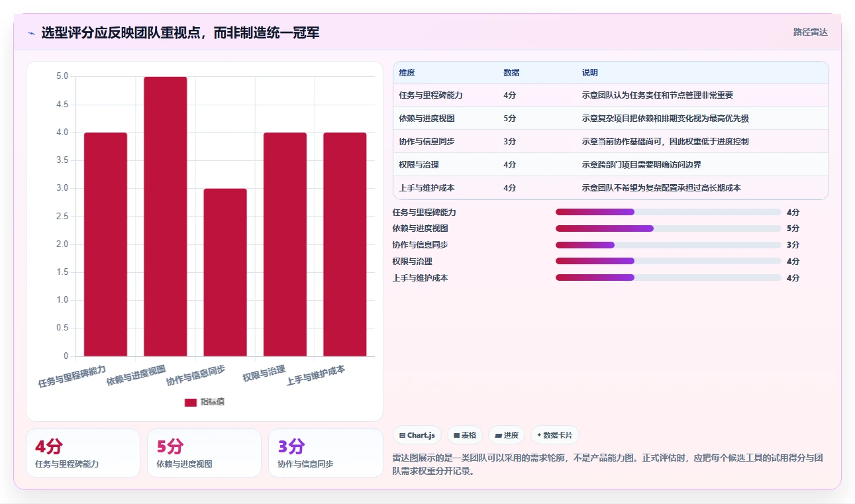This screenshot has width=855, height=504.
Task: Click the 3分 value in table
Action: click(510, 142)
